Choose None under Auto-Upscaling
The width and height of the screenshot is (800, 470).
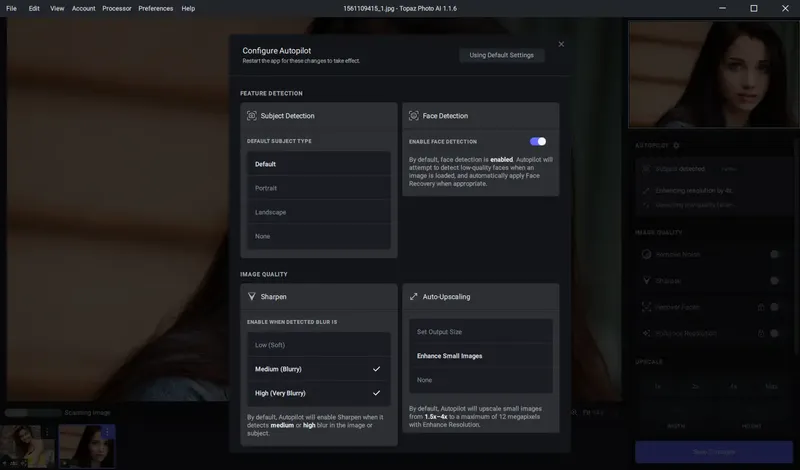[x=481, y=380]
